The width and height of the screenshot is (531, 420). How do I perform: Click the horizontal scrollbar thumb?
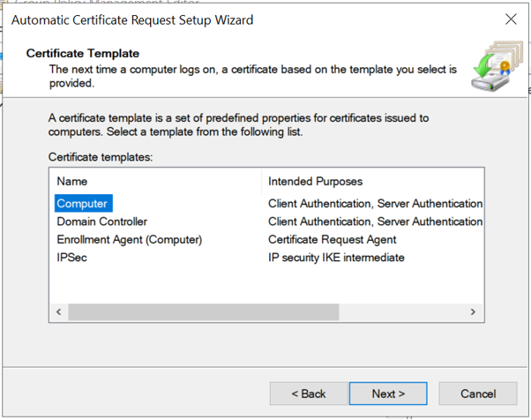(x=203, y=312)
